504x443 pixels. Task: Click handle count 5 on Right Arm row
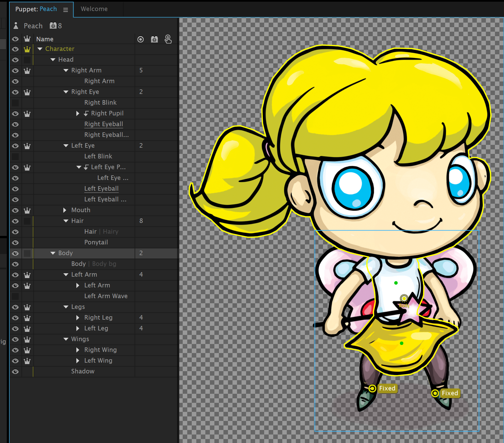(141, 70)
